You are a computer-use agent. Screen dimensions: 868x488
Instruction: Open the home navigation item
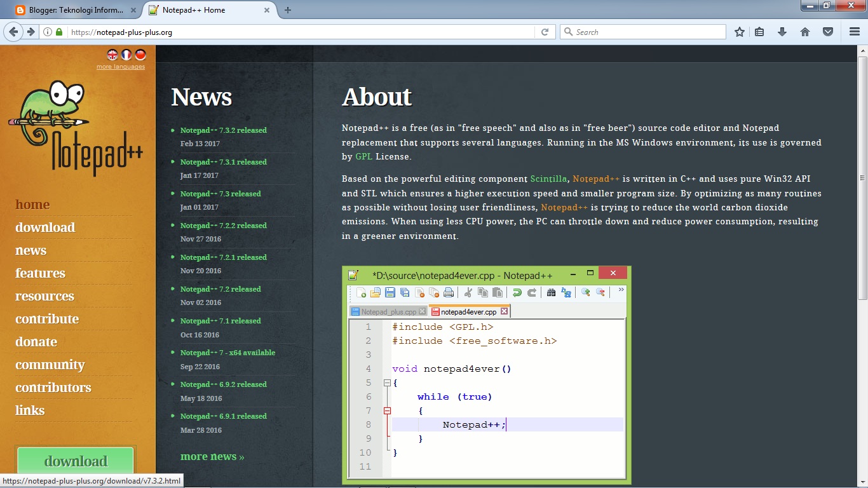click(32, 205)
